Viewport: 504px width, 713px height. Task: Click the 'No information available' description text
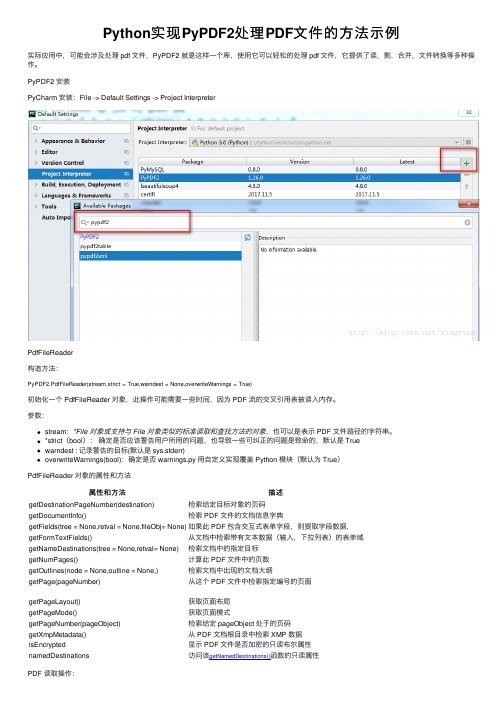point(288,250)
